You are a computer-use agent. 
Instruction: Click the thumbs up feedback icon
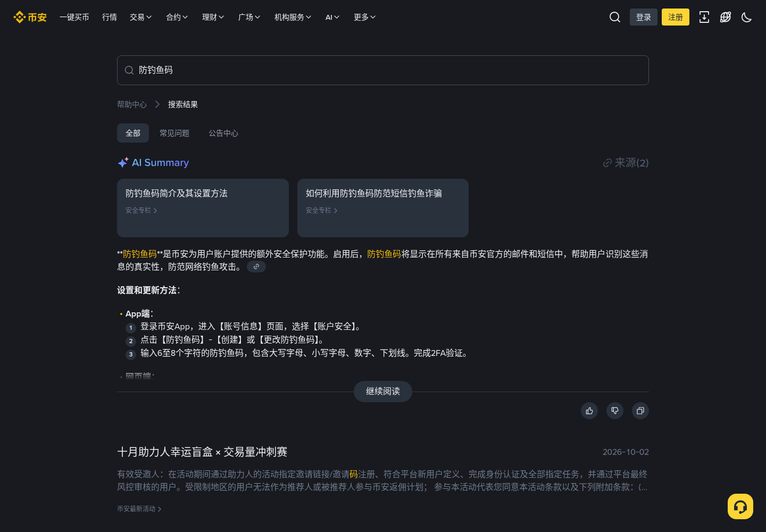pyautogui.click(x=589, y=411)
